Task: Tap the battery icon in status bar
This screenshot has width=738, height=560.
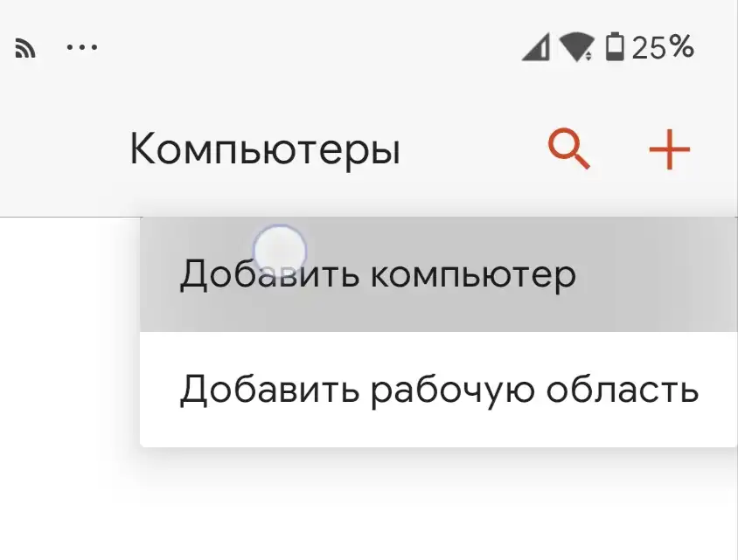Action: pyautogui.click(x=616, y=47)
